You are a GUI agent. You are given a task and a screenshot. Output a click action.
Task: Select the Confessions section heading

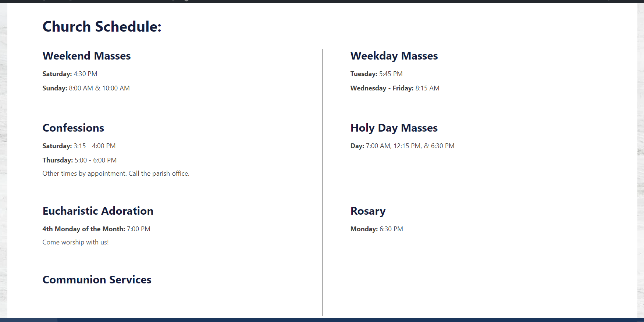coord(73,128)
